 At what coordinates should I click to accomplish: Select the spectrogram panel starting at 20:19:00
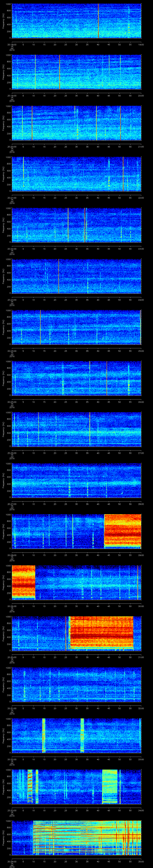click(x=77, y=72)
